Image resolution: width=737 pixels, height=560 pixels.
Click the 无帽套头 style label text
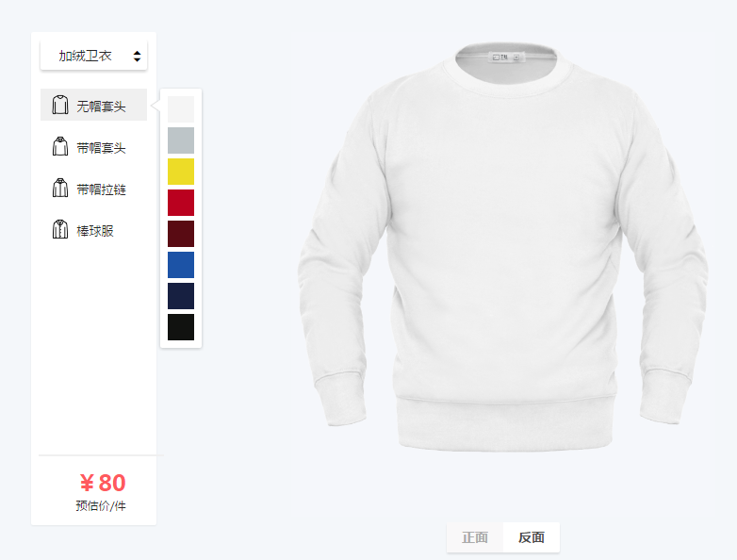coord(101,107)
